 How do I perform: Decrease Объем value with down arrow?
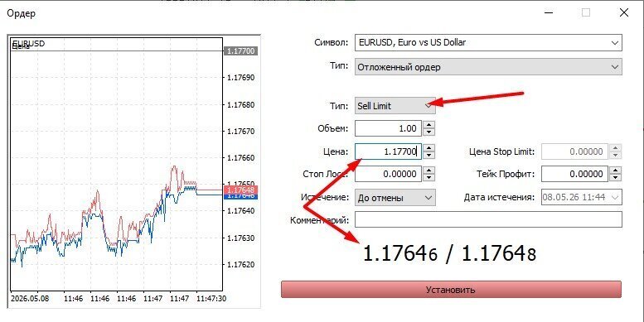[429, 132]
